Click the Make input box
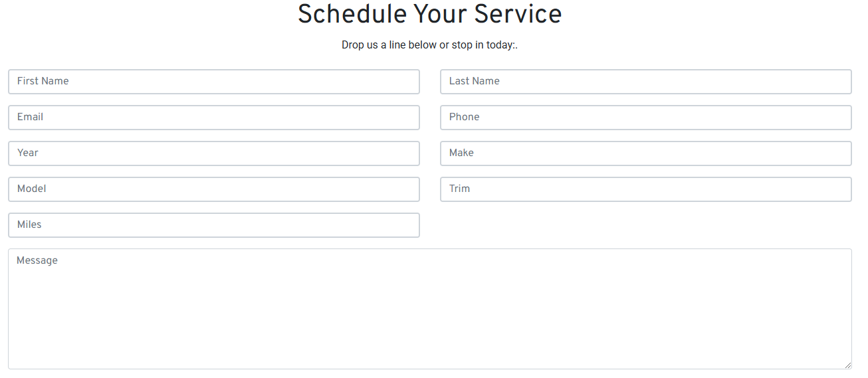The width and height of the screenshot is (868, 378). click(645, 153)
